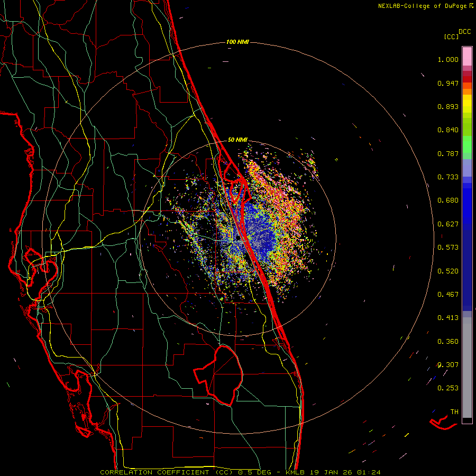Pick the red swatch on the color bar
The image size is (476, 476).
(x=467, y=79)
